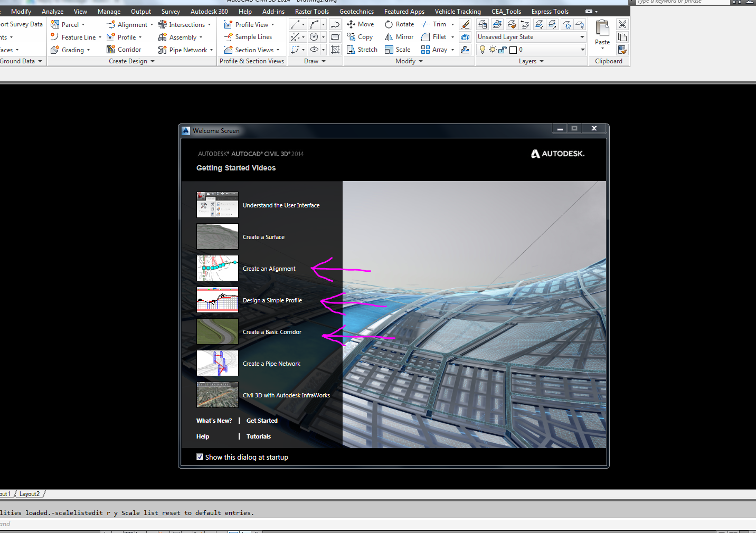Open the Create a Pipe Network thumbnail
This screenshot has width=756, height=533.
(218, 363)
